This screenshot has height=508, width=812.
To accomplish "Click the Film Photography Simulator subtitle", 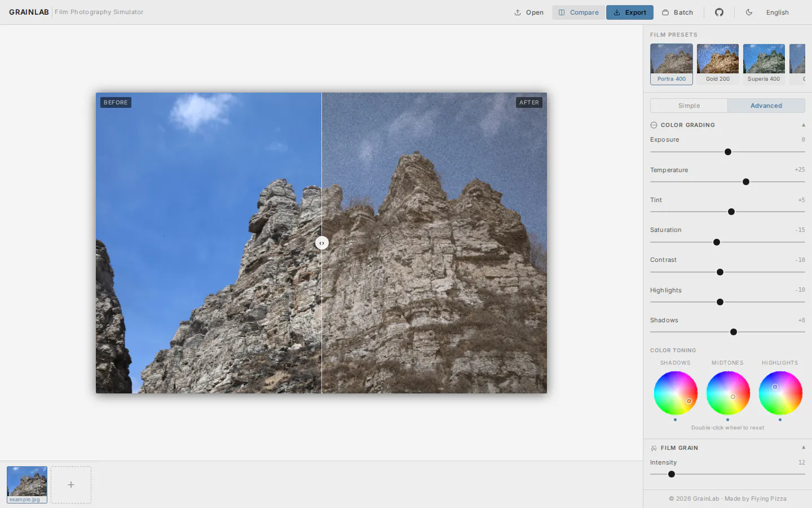I will click(x=99, y=12).
